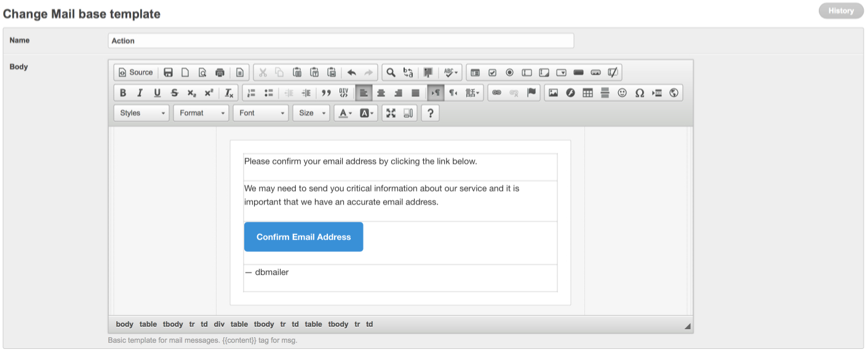
Task: Open the About CKEditor question mark
Action: 431,113
